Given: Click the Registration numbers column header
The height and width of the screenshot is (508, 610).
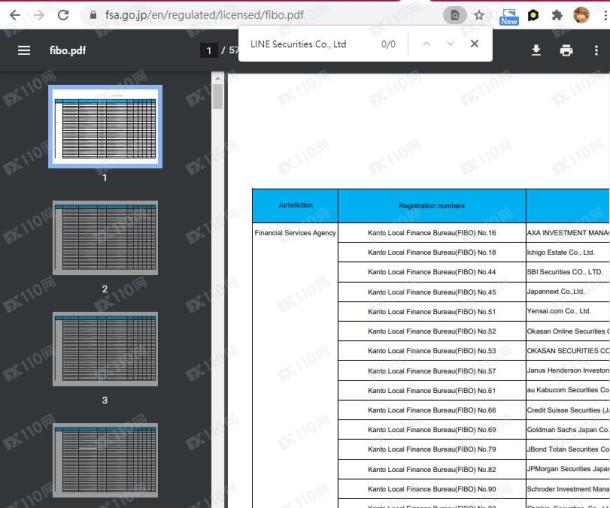Looking at the screenshot, I should (431, 206).
